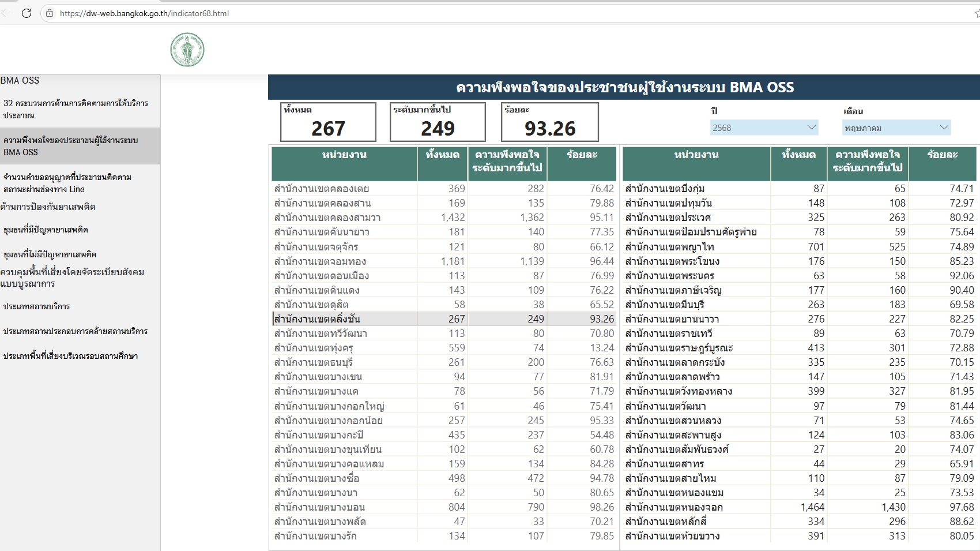The height and width of the screenshot is (551, 980).
Task: Click the lock icon in address bar
Action: click(x=50, y=13)
